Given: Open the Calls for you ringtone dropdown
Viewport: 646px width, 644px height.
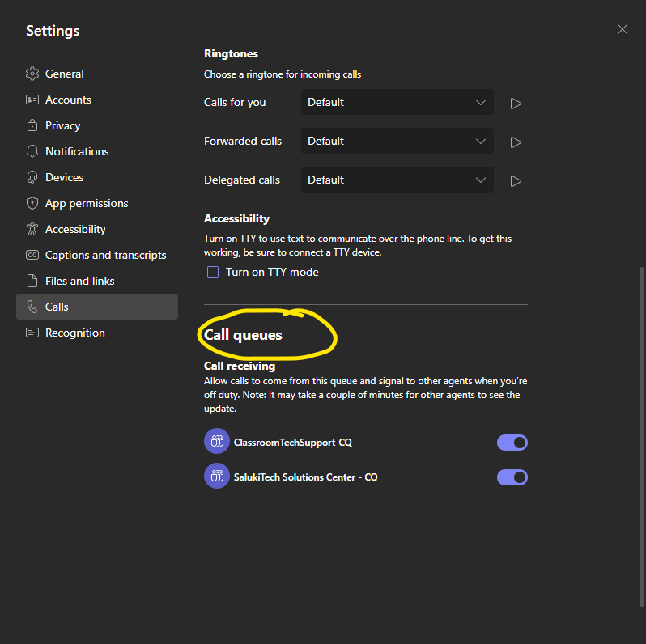Looking at the screenshot, I should (x=397, y=102).
